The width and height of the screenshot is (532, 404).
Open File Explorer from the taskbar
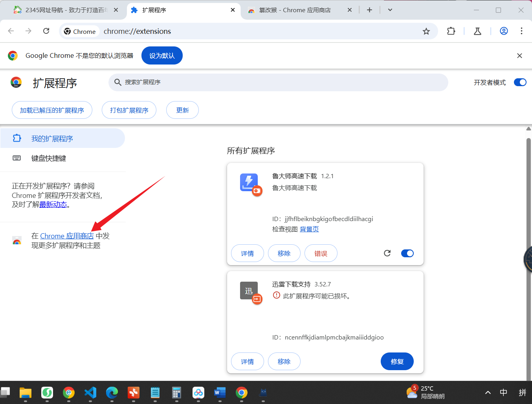pyautogui.click(x=26, y=393)
